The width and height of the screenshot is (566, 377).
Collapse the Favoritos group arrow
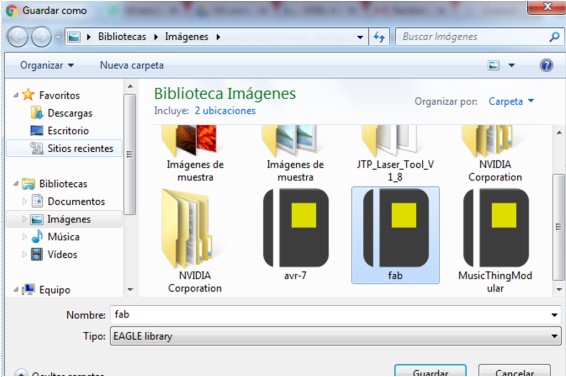pyautogui.click(x=16, y=95)
